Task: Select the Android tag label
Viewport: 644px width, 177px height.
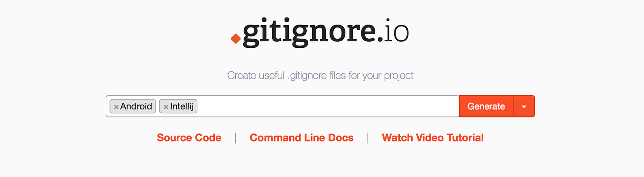Action: [136, 106]
